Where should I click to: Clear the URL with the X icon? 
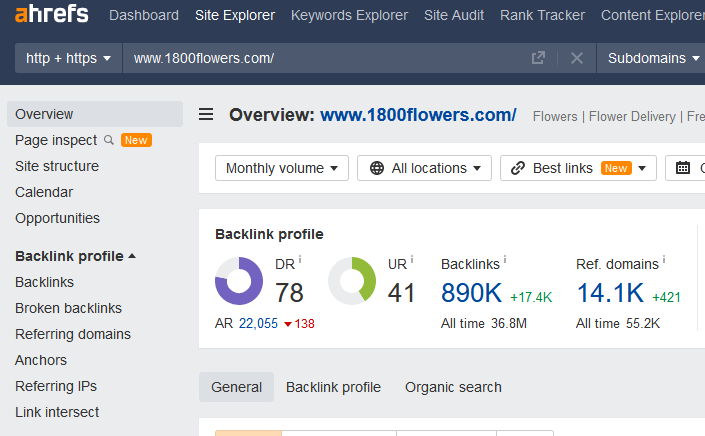(577, 58)
